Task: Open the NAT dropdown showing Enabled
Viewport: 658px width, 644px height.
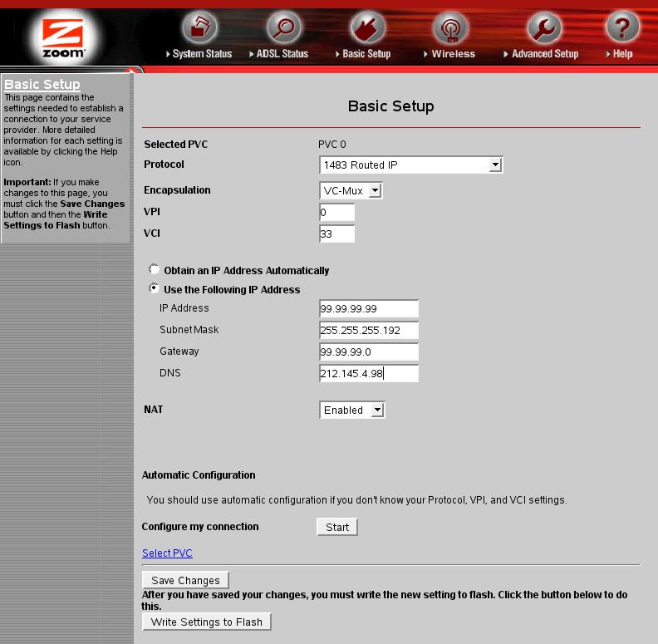Action: (352, 410)
